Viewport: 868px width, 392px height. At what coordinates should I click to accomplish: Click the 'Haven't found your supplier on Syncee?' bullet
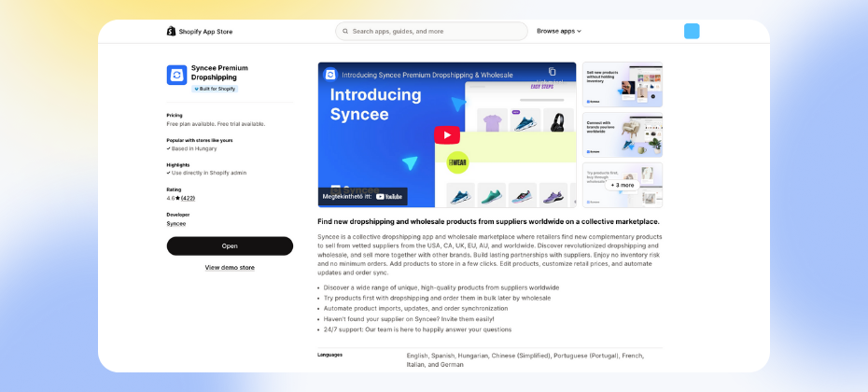409,319
